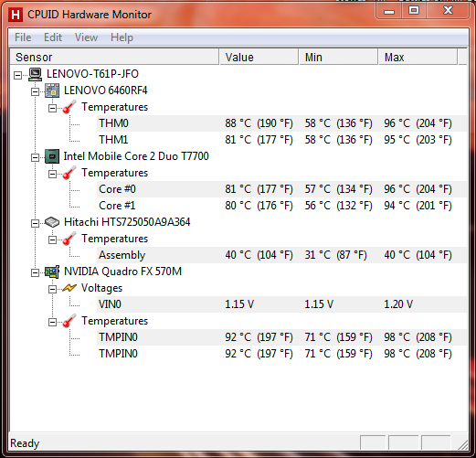The width and height of the screenshot is (476, 458).
Task: Collapse the Voltages node
Action: coord(53,289)
